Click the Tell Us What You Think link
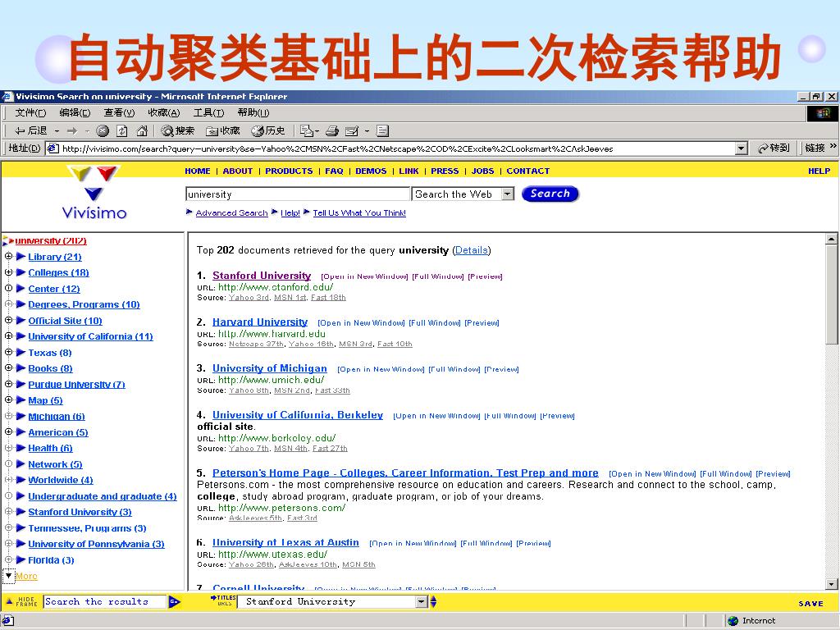840x630 pixels. [x=359, y=212]
